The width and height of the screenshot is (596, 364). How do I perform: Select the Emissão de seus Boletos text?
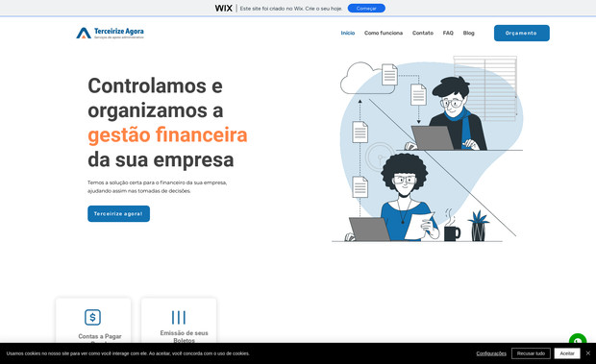184,336
